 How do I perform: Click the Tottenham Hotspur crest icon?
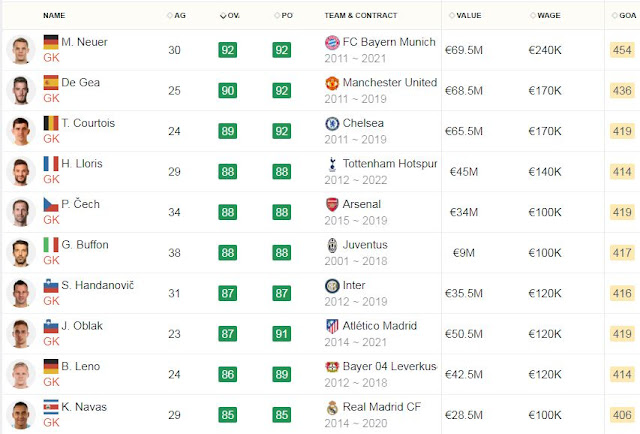point(332,164)
